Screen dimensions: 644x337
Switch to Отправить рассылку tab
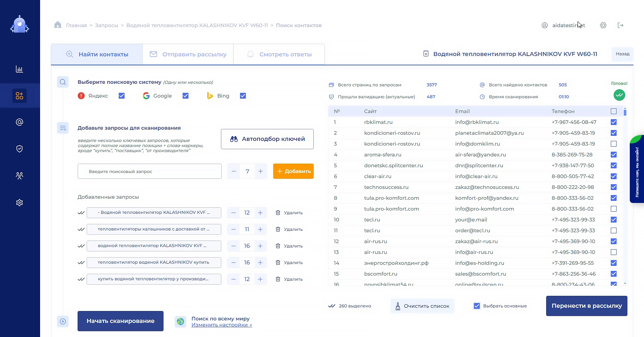[x=188, y=54]
